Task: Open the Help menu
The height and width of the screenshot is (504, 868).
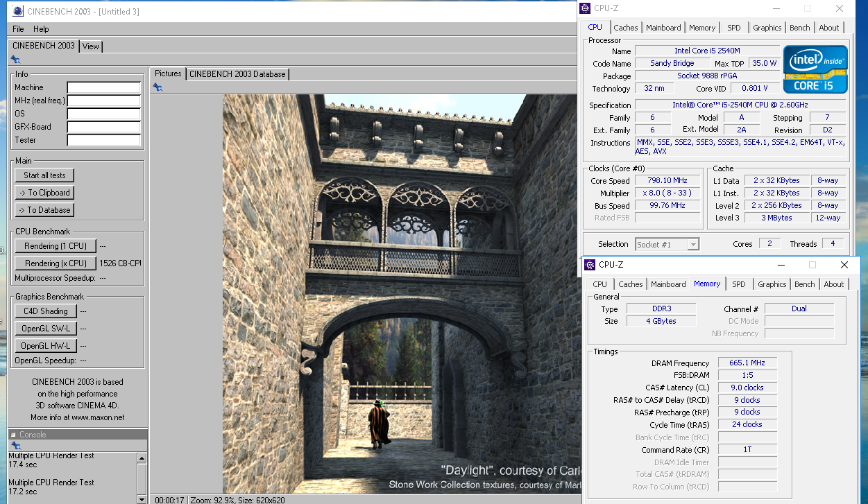Action: (41, 29)
